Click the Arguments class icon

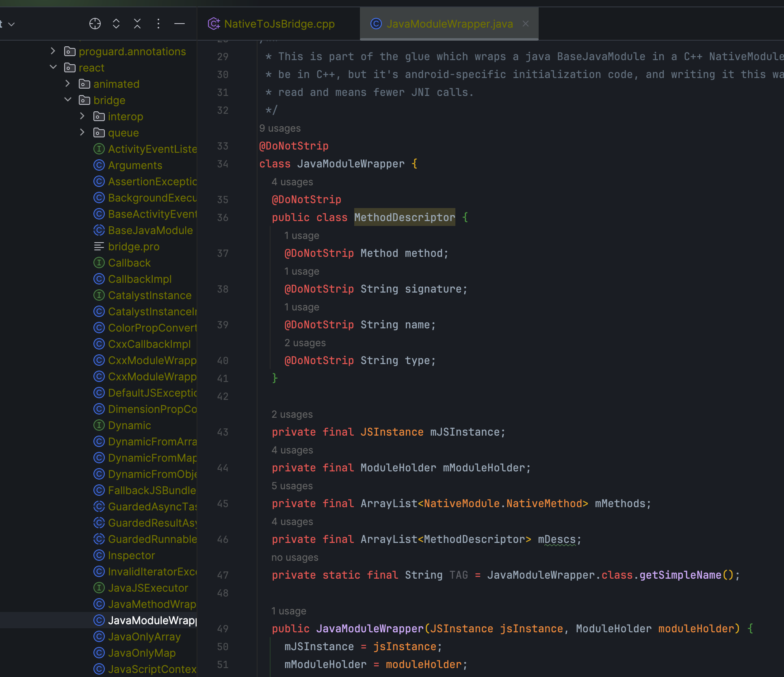click(99, 165)
